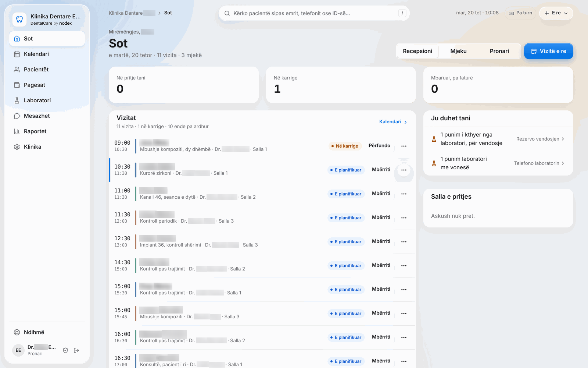Open Mbaruar, pa faturë summary card
The image size is (588, 368).
[x=498, y=85]
